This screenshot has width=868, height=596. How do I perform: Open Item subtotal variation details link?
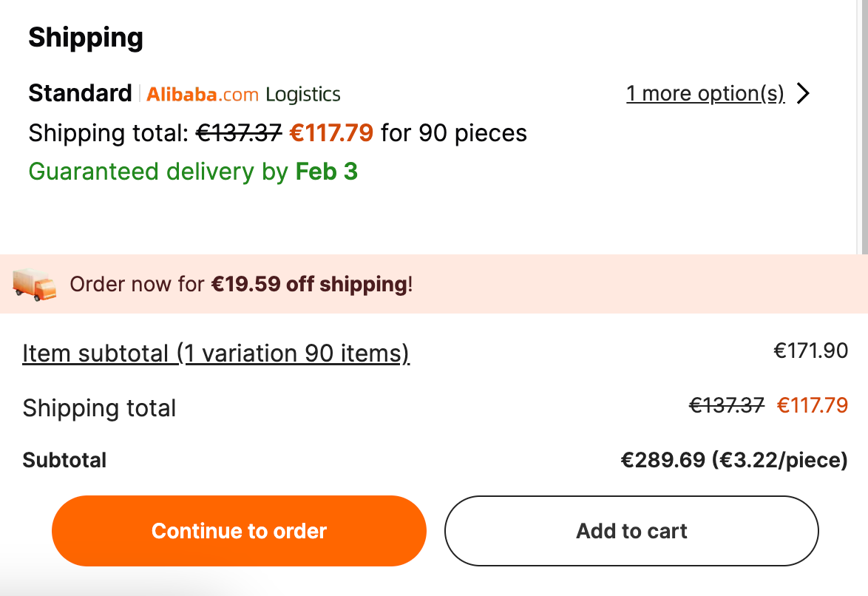coord(216,353)
